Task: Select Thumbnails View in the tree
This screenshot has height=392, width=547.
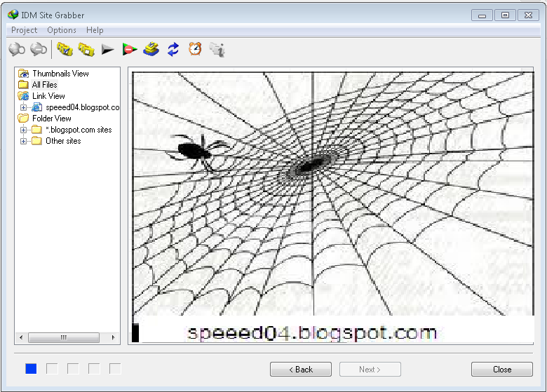Action: coord(61,74)
